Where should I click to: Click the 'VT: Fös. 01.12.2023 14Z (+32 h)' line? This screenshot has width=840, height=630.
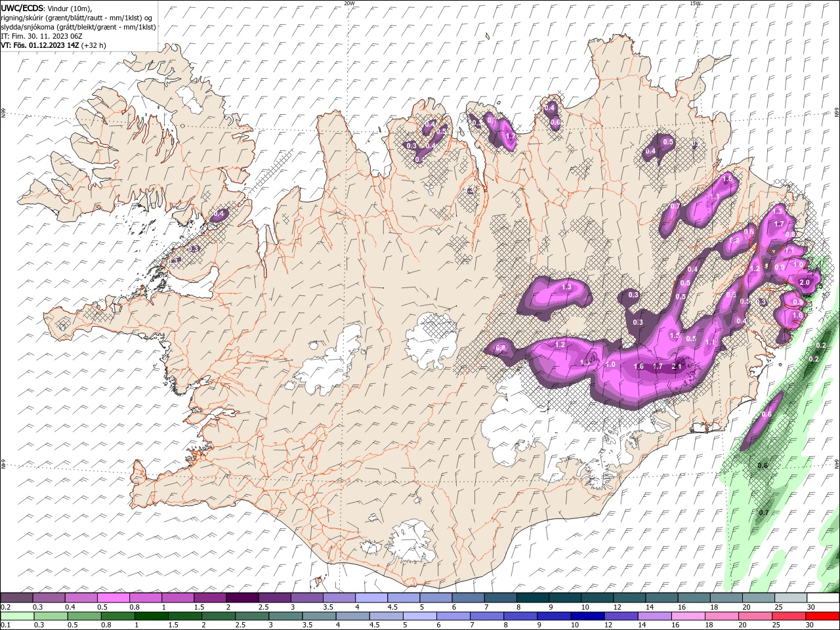[x=53, y=45]
